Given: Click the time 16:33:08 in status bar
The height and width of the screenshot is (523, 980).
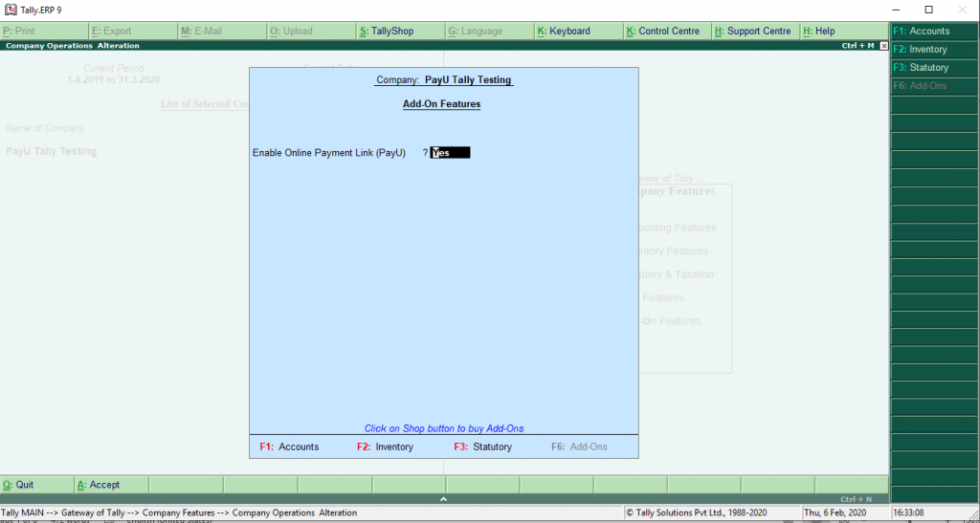Looking at the screenshot, I should (908, 513).
